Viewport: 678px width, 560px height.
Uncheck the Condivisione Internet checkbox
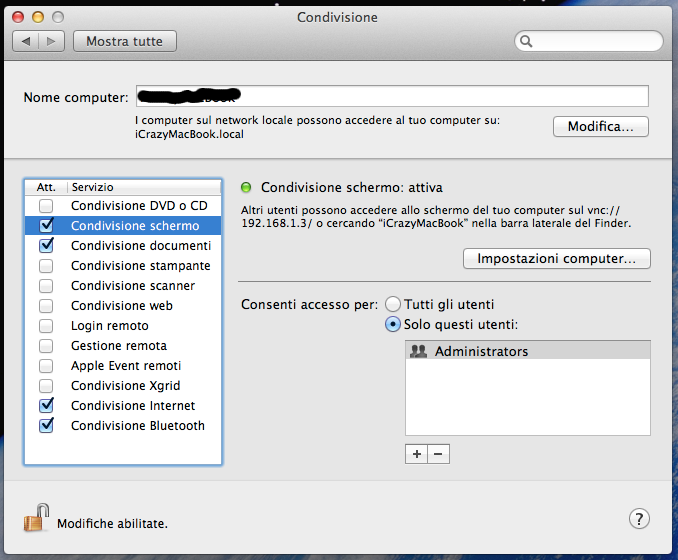click(x=46, y=406)
